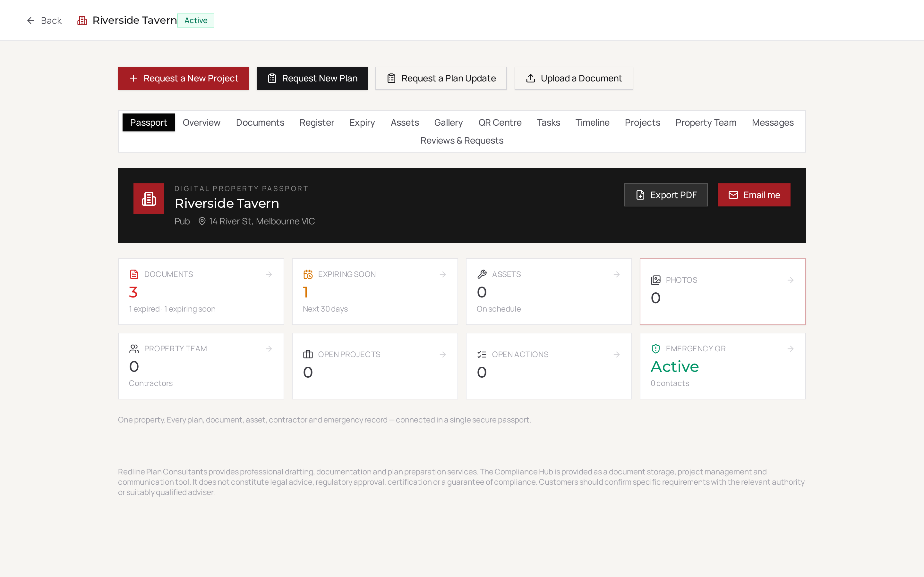Click the Open Actions checklist icon
The width and height of the screenshot is (924, 577).
482,355
